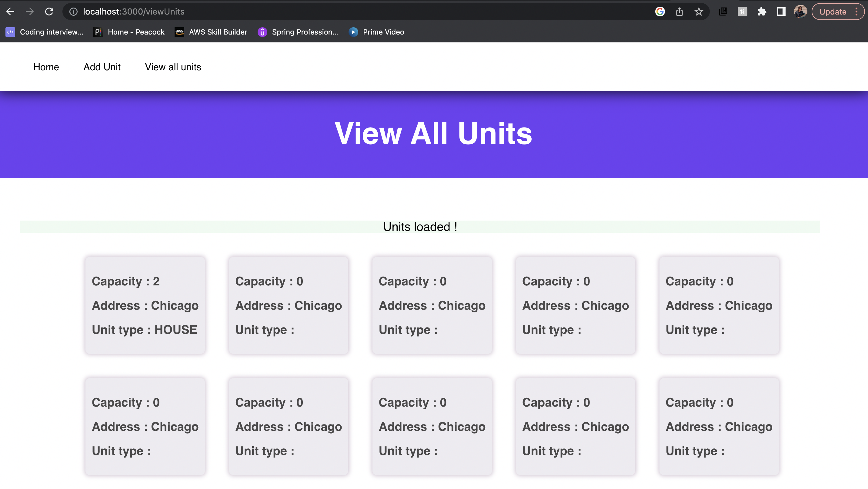Open the Add Unit nav link

(x=102, y=67)
